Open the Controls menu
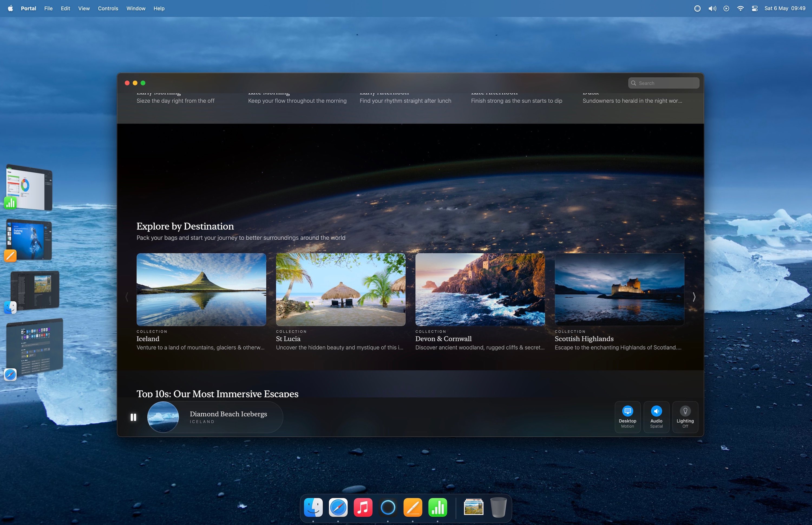 (x=108, y=8)
